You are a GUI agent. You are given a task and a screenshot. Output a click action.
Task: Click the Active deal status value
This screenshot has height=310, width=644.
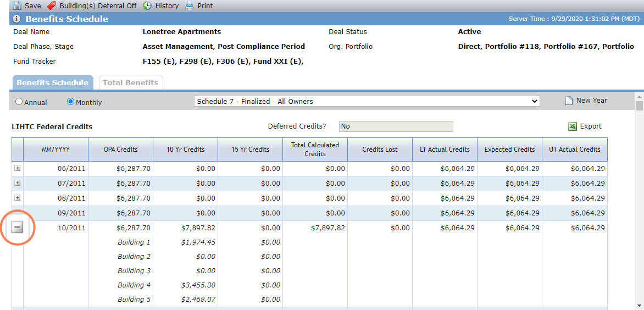[469, 32]
